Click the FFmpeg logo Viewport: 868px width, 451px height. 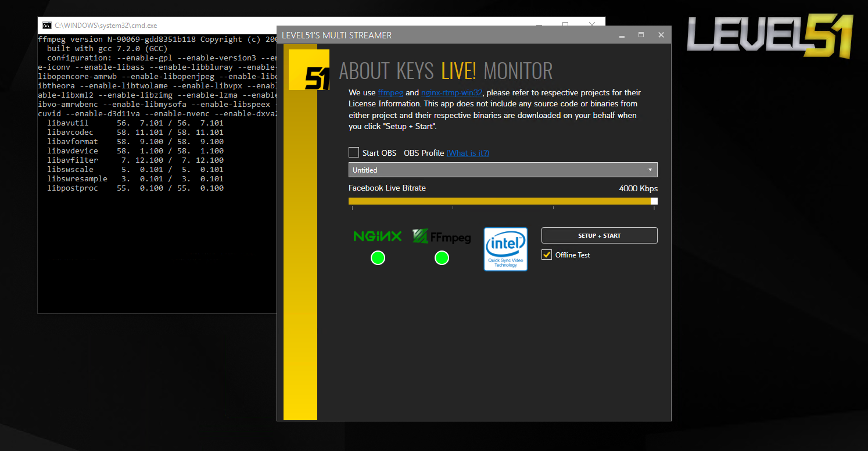(442, 236)
